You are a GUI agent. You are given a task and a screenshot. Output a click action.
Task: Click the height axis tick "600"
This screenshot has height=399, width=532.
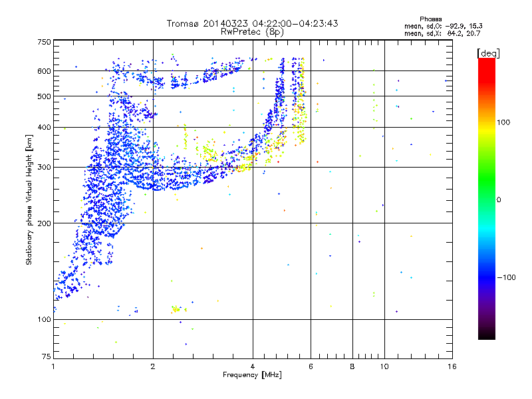44,71
